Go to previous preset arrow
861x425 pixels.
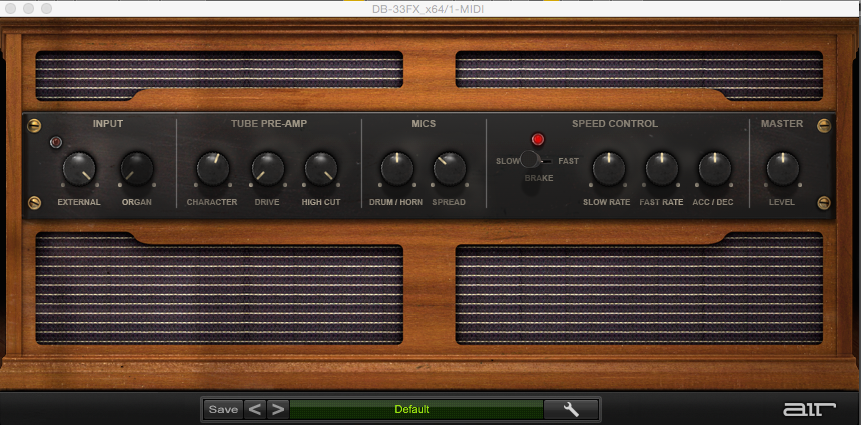pyautogui.click(x=254, y=410)
